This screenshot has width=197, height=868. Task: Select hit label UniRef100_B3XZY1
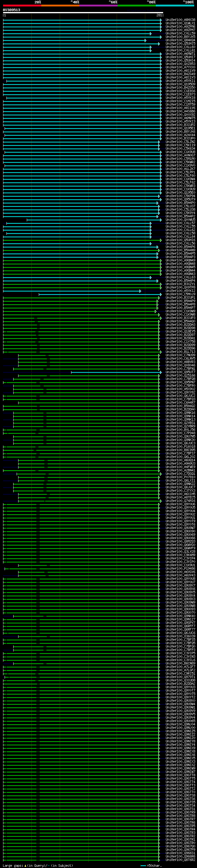[x=180, y=284]
